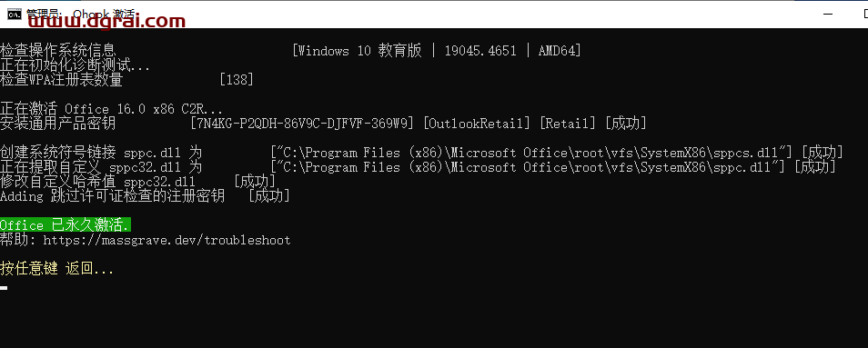The image size is (868, 348).
Task: Click [成功] after 修改自定义哈希值 sppc32.dll
Action: point(255,181)
